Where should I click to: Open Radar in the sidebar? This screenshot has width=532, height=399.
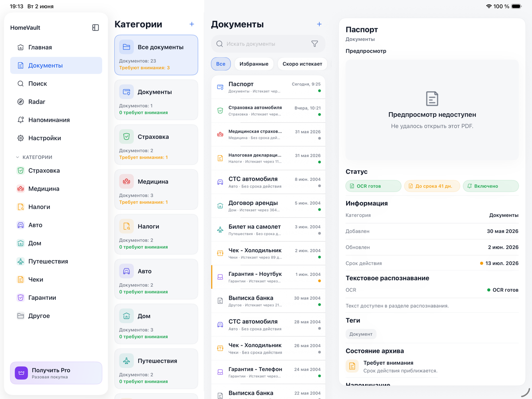tap(56, 102)
